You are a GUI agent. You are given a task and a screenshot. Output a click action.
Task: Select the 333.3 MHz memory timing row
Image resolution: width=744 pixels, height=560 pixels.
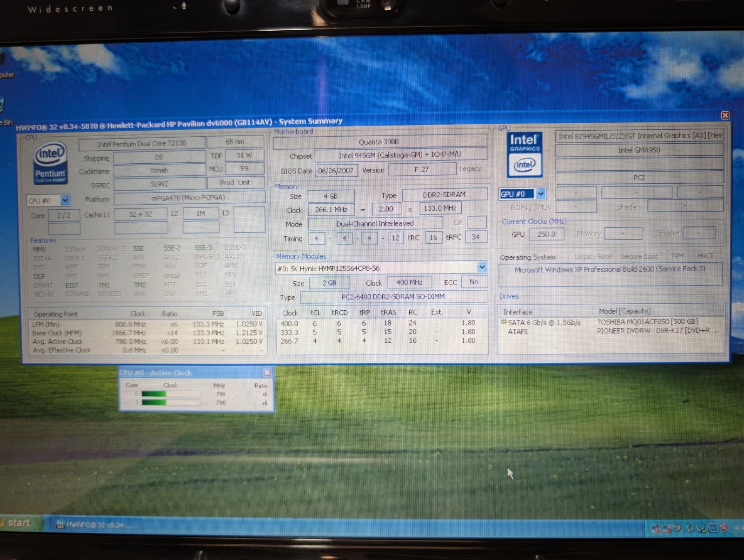(x=382, y=332)
